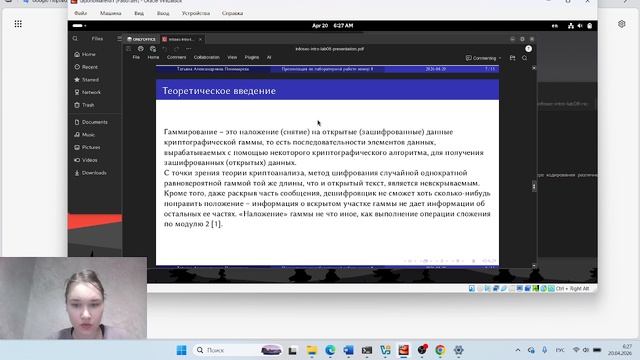The height and width of the screenshot is (360, 640).
Task: Open File Explorer from the taskbar
Action: pyautogui.click(x=312, y=350)
